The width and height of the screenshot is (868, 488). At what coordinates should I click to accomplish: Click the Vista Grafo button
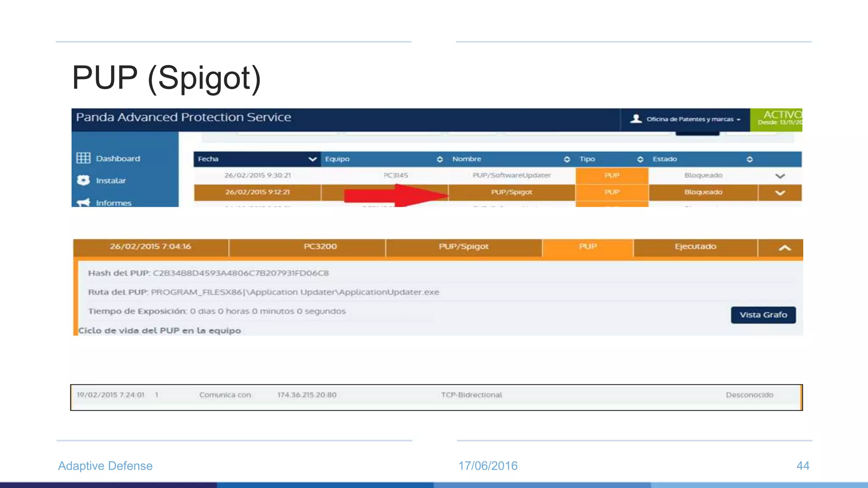763,315
